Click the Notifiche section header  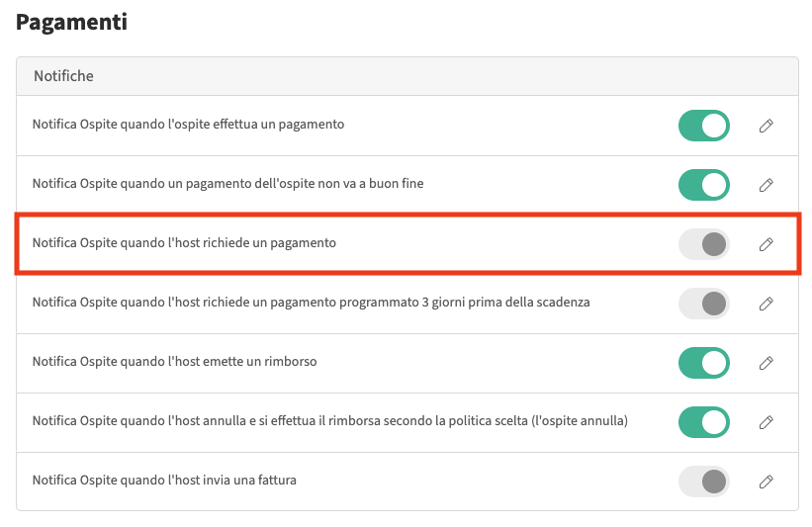pos(63,75)
